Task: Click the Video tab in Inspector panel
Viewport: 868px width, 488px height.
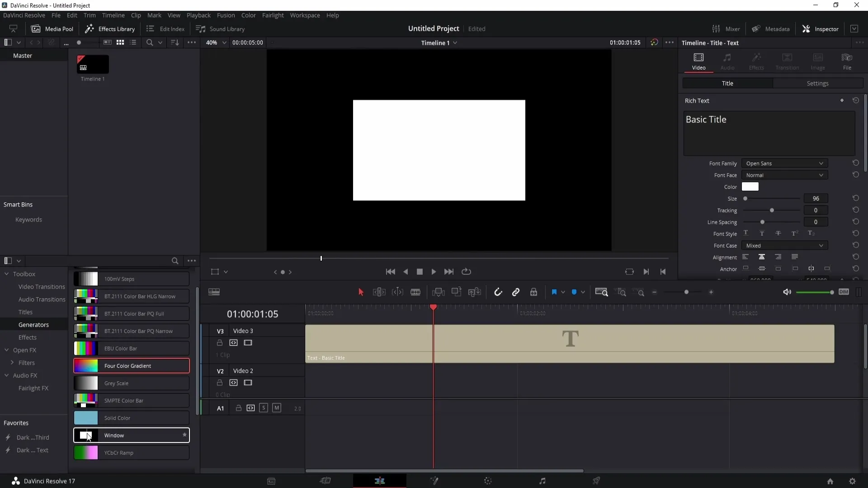Action: [x=698, y=60]
